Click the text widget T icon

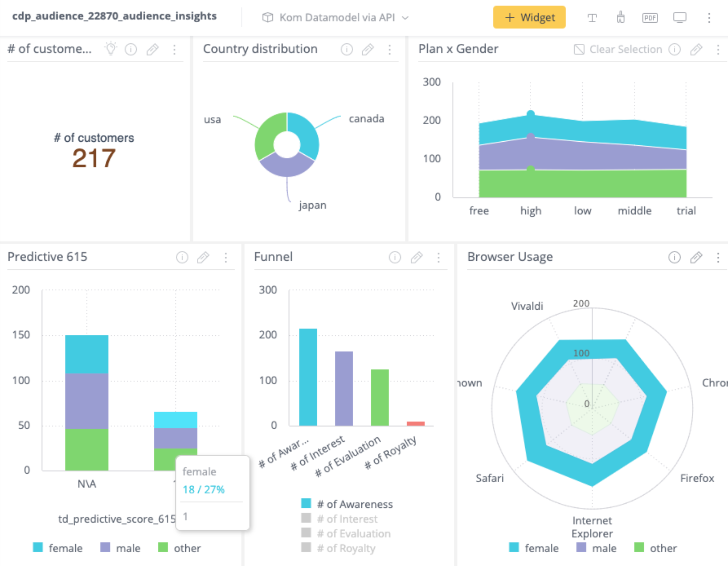(592, 17)
